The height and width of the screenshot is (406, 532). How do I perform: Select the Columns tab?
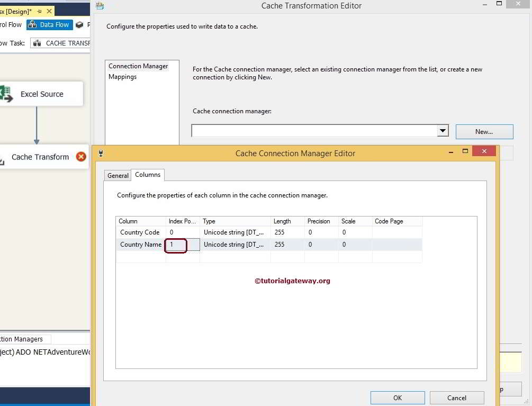pyautogui.click(x=148, y=175)
